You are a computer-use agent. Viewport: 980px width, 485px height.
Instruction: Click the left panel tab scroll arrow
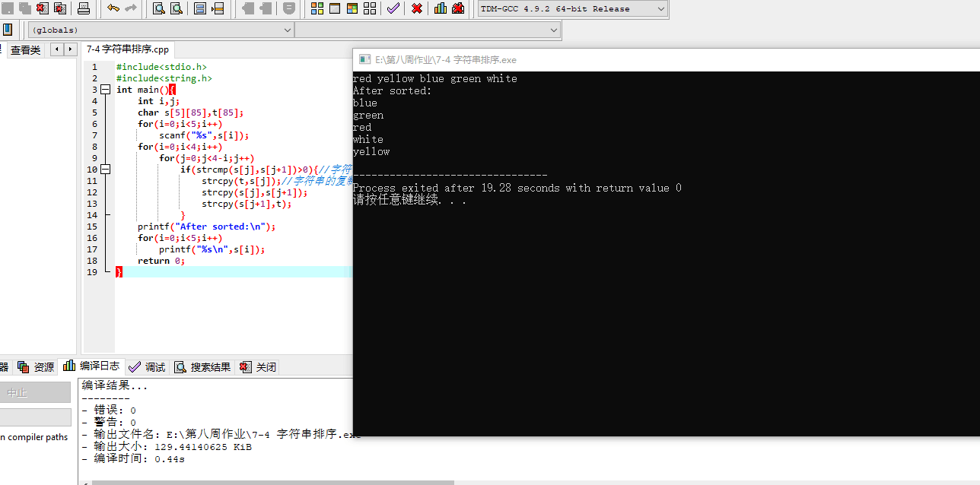pyautogui.click(x=57, y=49)
